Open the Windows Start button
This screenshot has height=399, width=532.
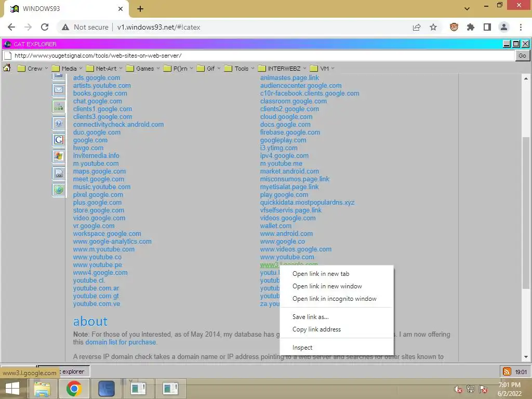[12, 389]
